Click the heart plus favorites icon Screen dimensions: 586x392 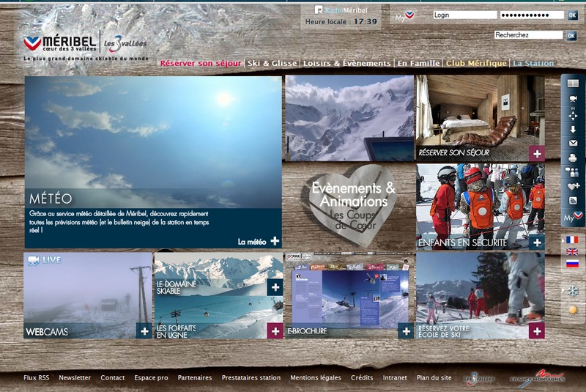point(573,186)
